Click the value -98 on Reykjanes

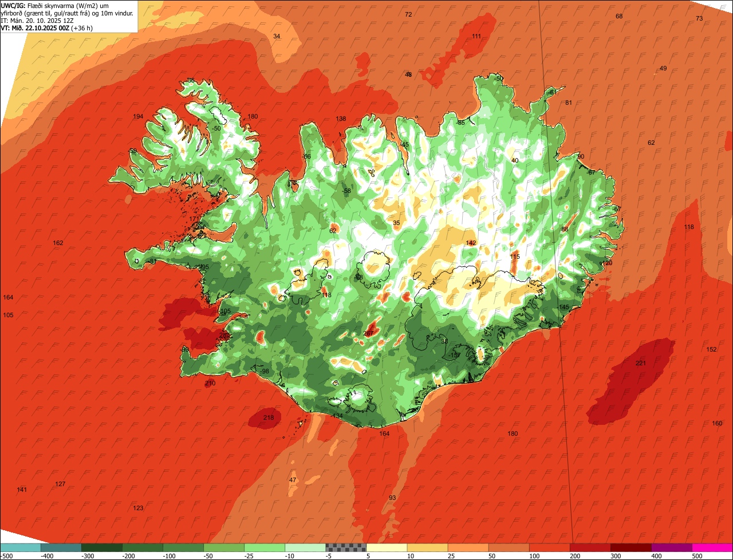264,371
